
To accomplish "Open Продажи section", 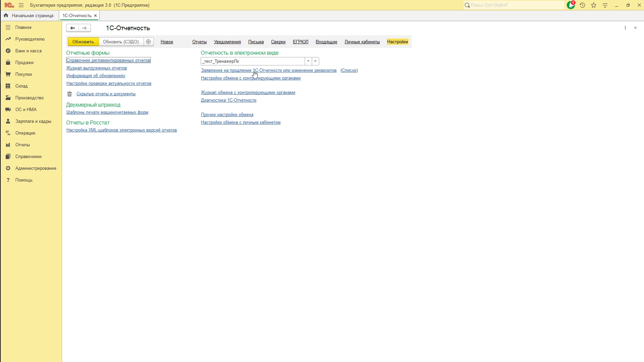I will (x=24, y=63).
